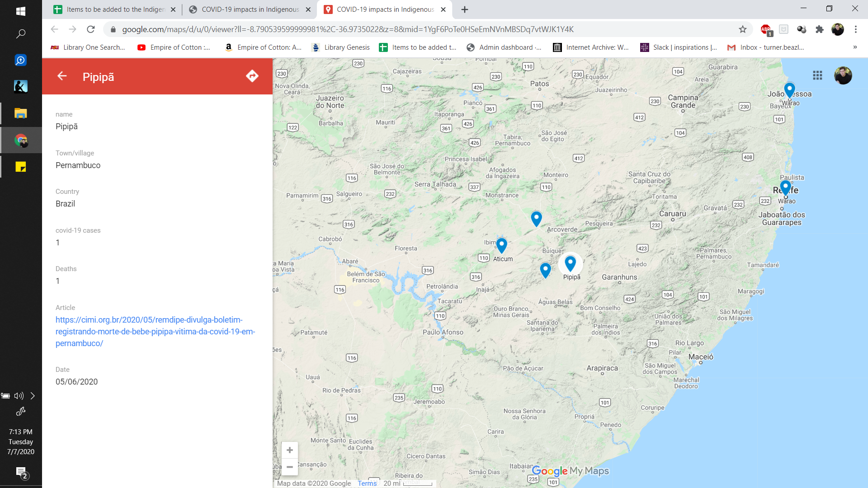Open the Google apps grid
The width and height of the screenshot is (868, 488).
[x=817, y=75]
